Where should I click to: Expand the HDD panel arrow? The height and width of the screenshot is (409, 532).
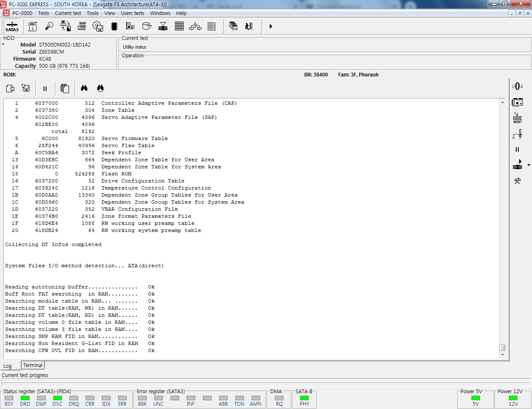click(x=3, y=44)
